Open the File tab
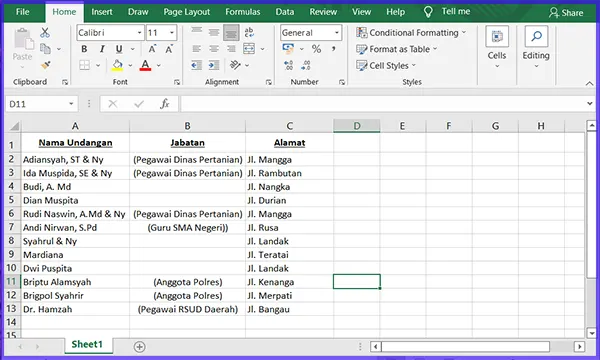Screen dimensions: 600x360 (x=23, y=12)
